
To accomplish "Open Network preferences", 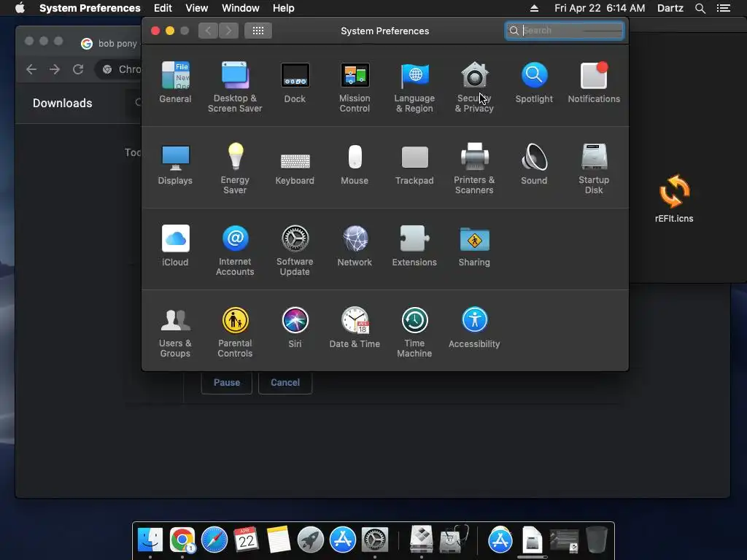I will tap(355, 246).
